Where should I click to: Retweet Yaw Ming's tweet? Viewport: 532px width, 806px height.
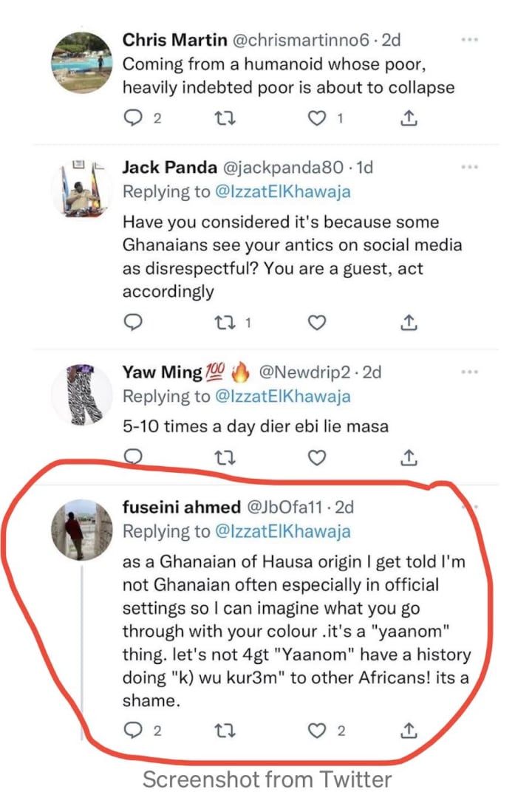(x=225, y=457)
